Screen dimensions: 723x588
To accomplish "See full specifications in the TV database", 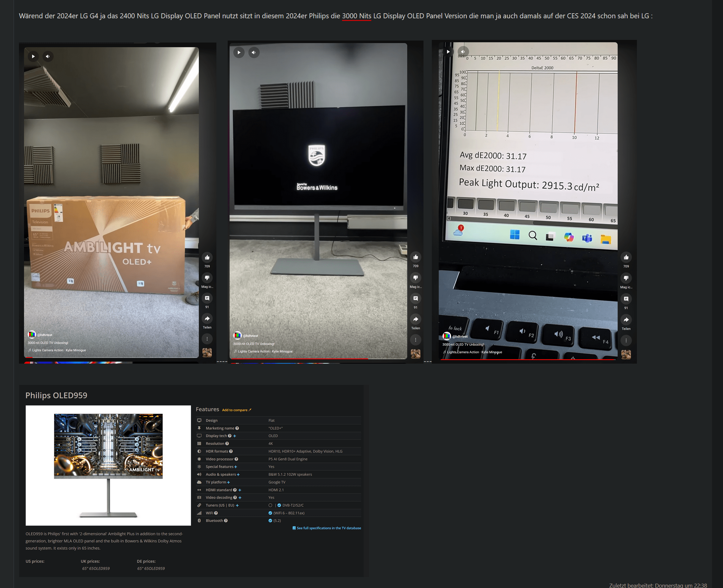I will [327, 528].
